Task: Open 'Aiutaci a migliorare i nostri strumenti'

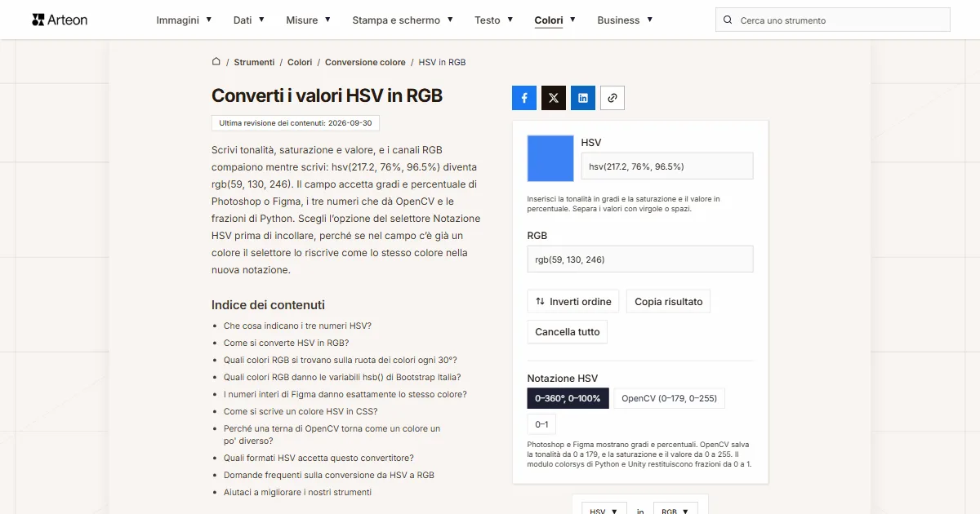Action: pyautogui.click(x=297, y=492)
